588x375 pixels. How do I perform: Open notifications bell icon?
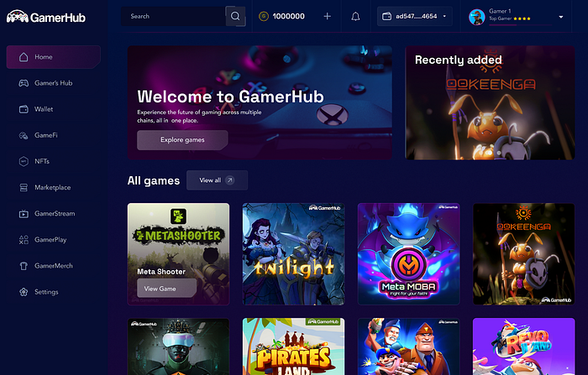pyautogui.click(x=355, y=17)
